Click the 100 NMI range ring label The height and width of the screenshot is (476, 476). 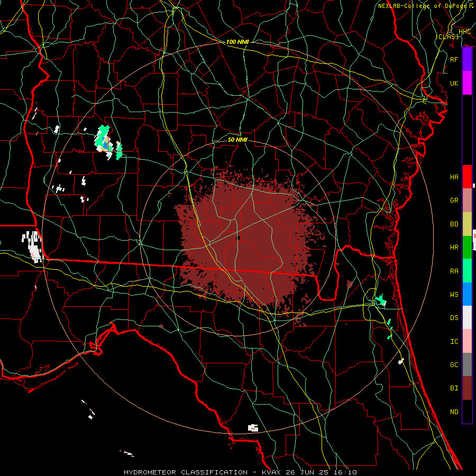[237, 42]
